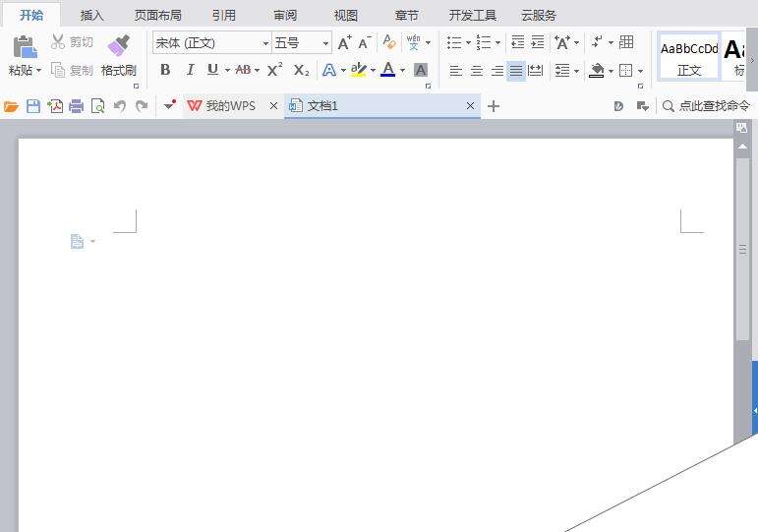The height and width of the screenshot is (532, 758).
Task: Expand the underline style dropdown arrow
Action: point(227,71)
